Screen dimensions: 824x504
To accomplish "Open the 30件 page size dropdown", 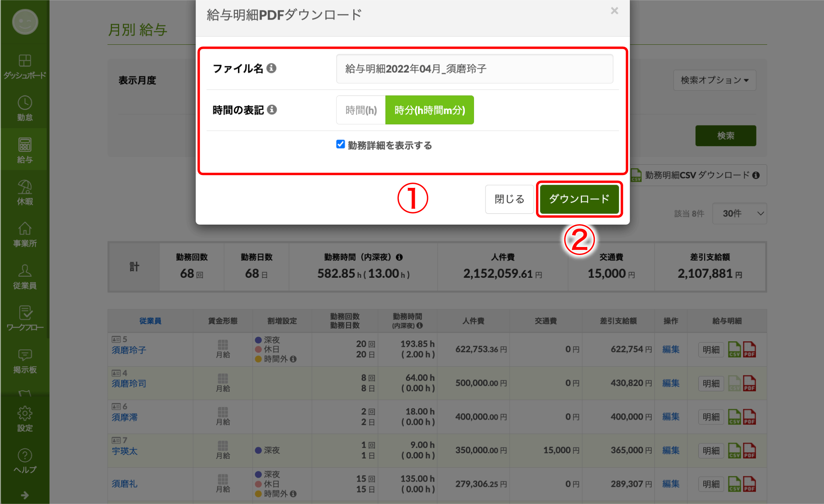I will tap(739, 213).
